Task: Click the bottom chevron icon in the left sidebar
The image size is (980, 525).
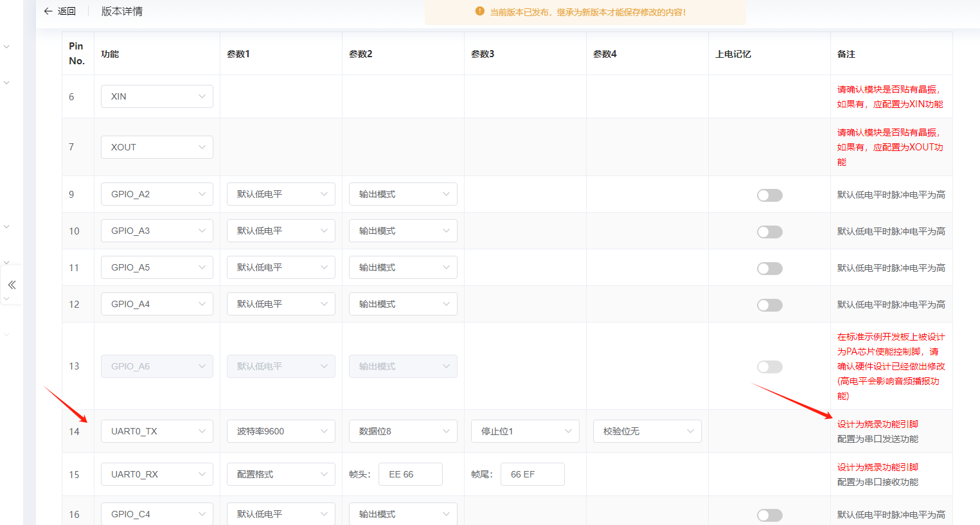Action: click(6, 334)
